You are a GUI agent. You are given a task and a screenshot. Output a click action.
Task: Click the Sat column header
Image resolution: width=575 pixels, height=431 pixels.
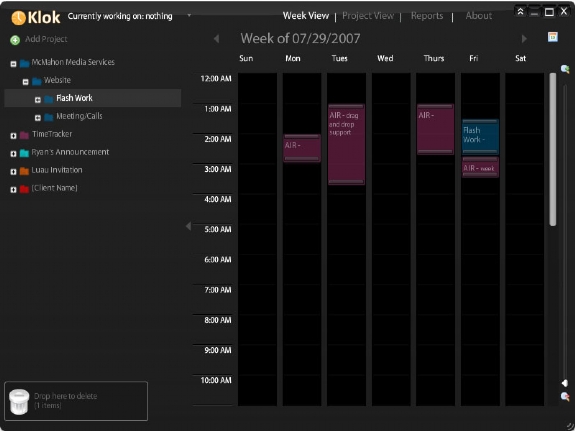(520, 58)
